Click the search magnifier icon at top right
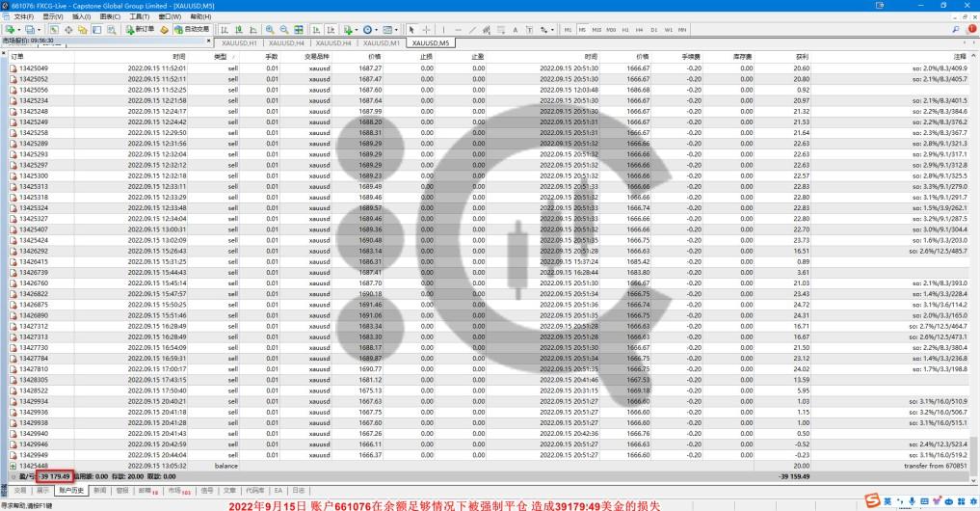Viewport: 980px width, 511px height. [957, 30]
